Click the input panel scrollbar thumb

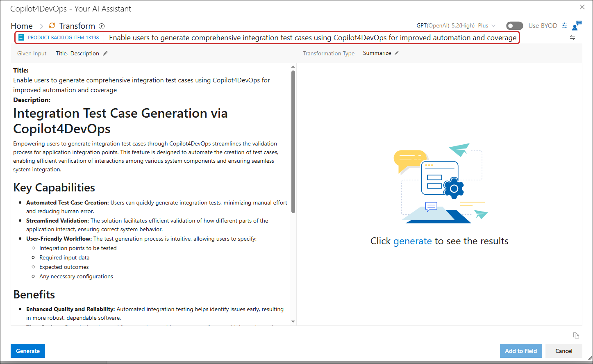pos(293,141)
